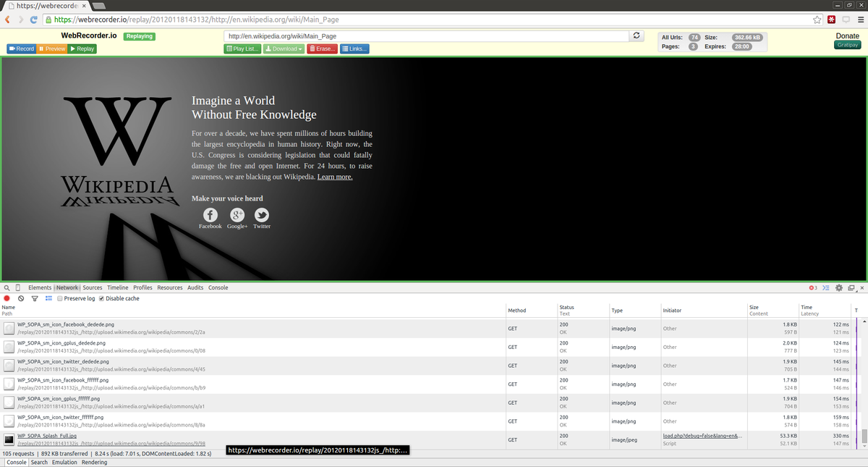The image size is (868, 467).
Task: Click the red record network log button
Action: [7, 298]
